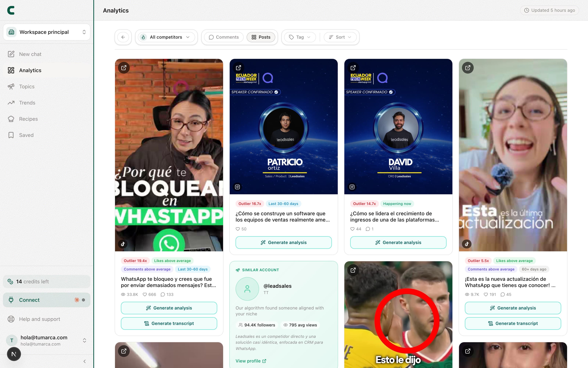588x368 pixels.
Task: Open the WhatsApp bloqueo video thumbnail
Action: [169, 155]
